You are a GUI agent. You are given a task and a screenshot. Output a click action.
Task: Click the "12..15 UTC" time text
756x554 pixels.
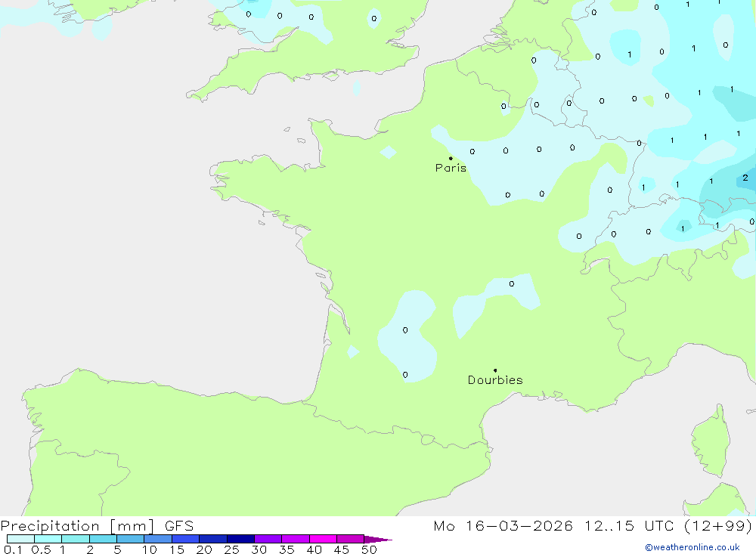(629, 526)
